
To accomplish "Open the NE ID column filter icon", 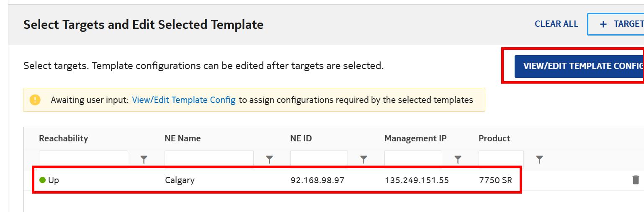I will [364, 159].
